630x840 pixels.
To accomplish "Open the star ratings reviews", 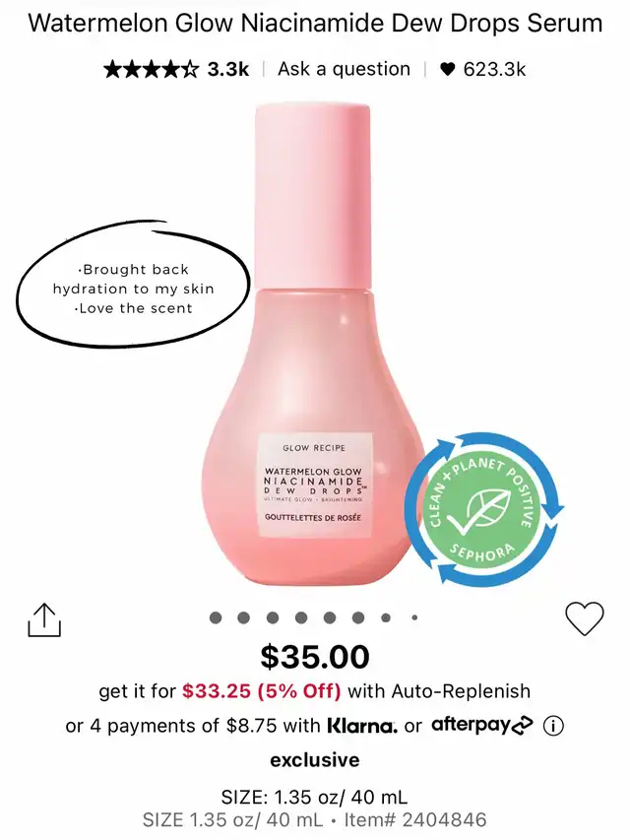I will pos(151,69).
